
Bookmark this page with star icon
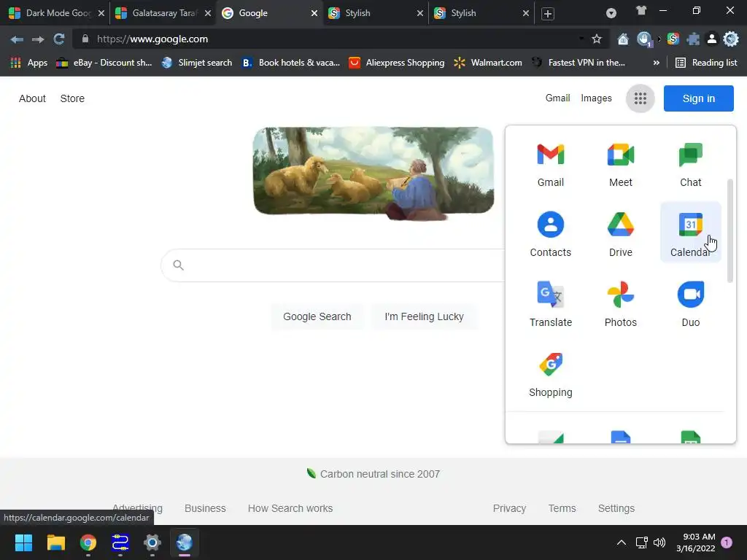[597, 39]
